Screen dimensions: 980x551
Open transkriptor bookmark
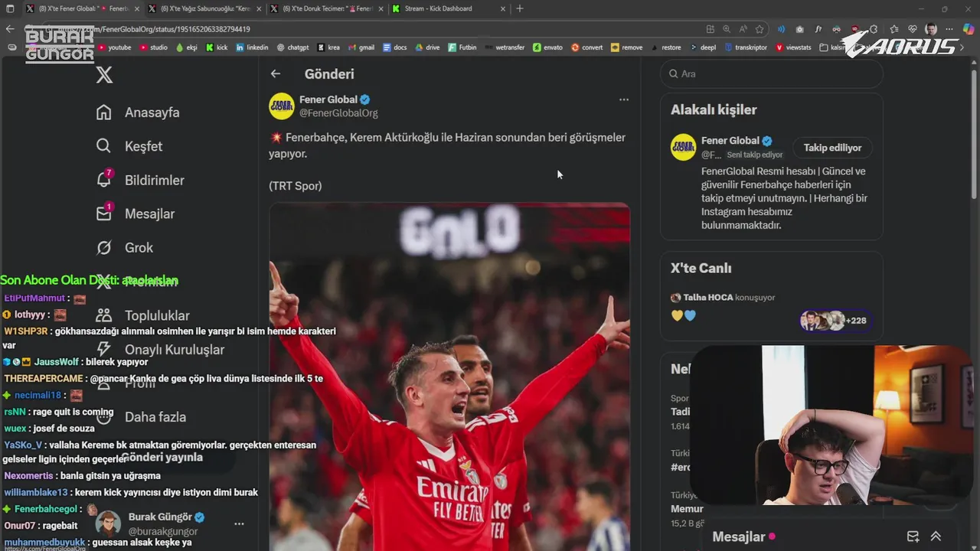[x=745, y=47]
